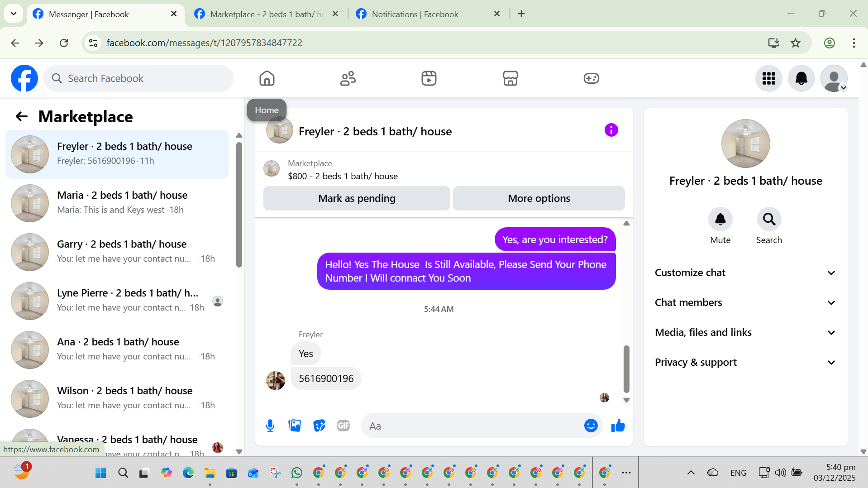Viewport: 868px width, 488px height.
Task: Open chat with Wilson
Action: pos(117,399)
